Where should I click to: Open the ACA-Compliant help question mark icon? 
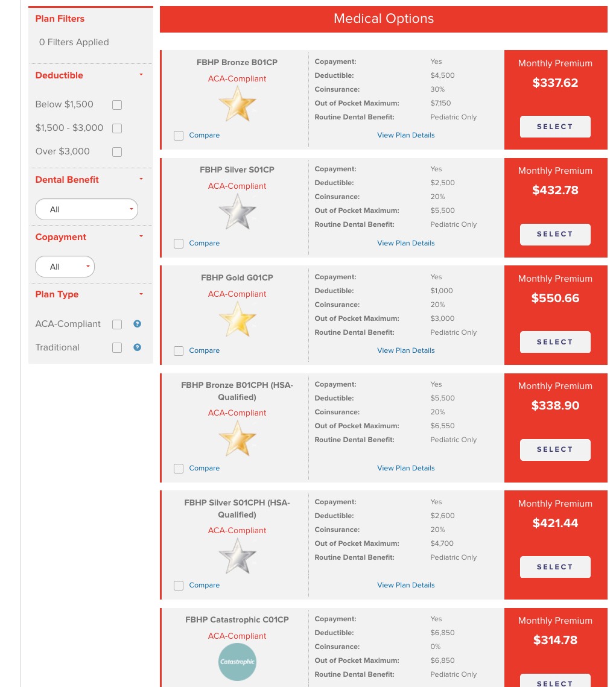[x=137, y=324]
